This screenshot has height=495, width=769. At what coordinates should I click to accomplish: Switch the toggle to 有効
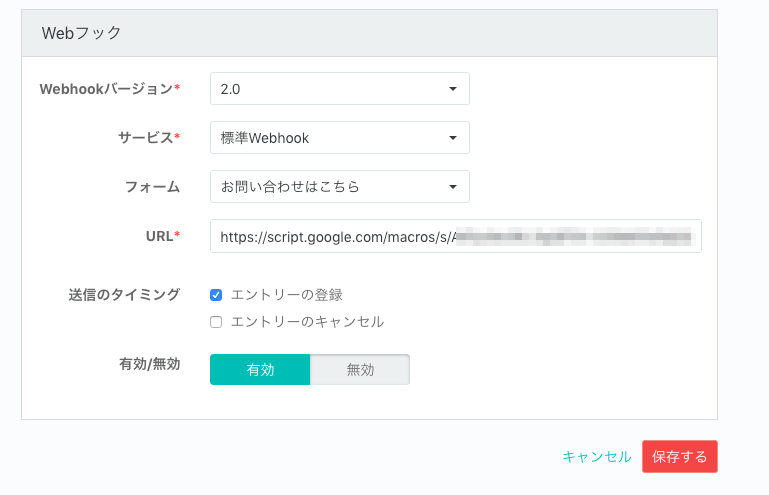click(260, 369)
